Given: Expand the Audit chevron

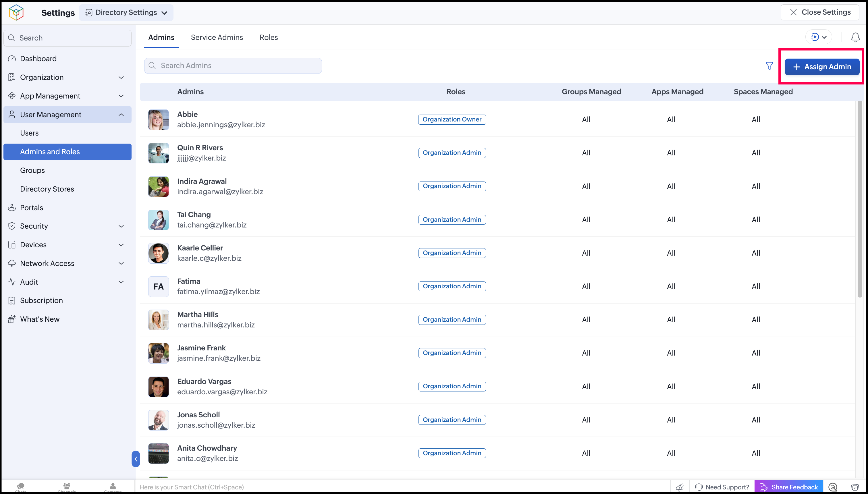Looking at the screenshot, I should (x=121, y=282).
